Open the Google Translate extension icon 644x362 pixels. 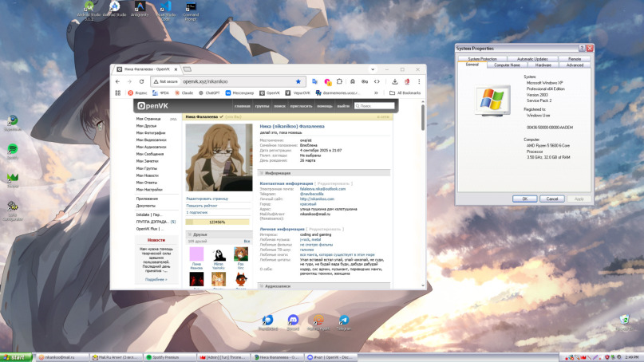[x=314, y=81]
